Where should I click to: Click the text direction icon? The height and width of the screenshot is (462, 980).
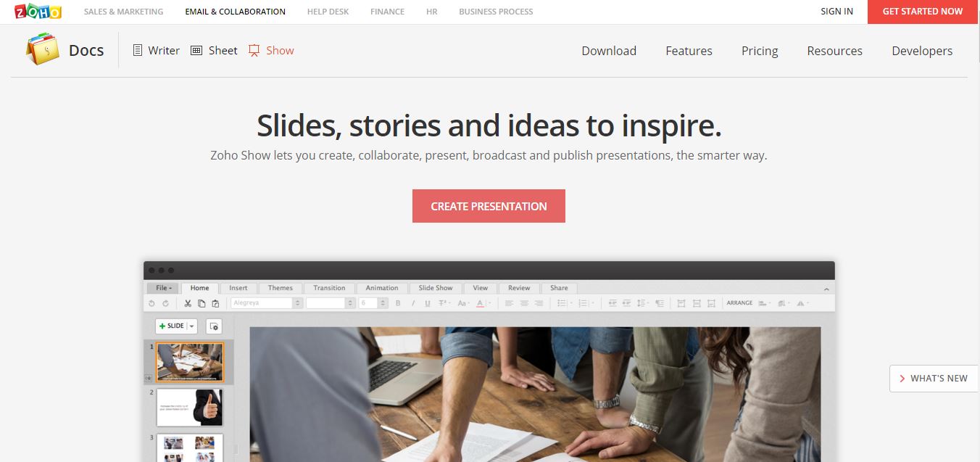pos(660,303)
